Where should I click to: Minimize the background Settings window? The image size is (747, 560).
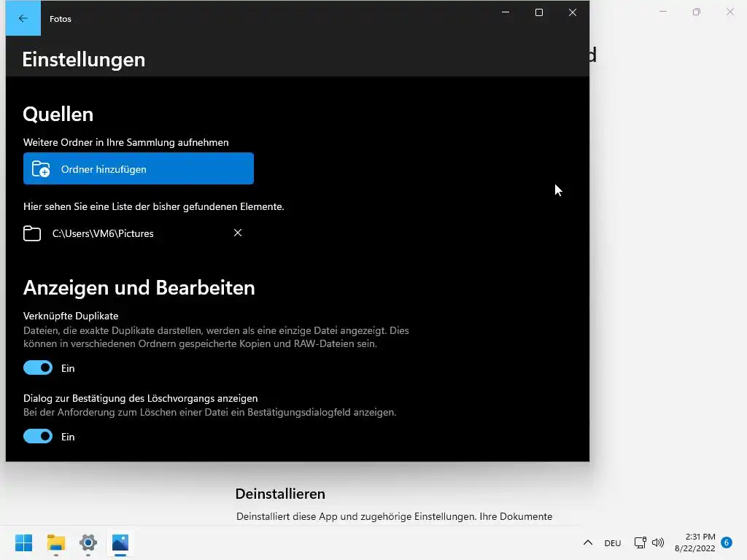click(662, 12)
